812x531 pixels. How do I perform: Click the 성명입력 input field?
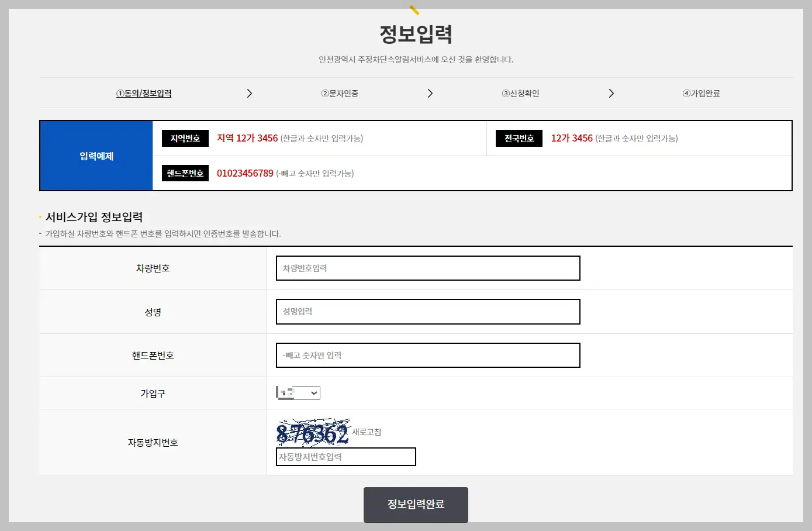point(427,312)
